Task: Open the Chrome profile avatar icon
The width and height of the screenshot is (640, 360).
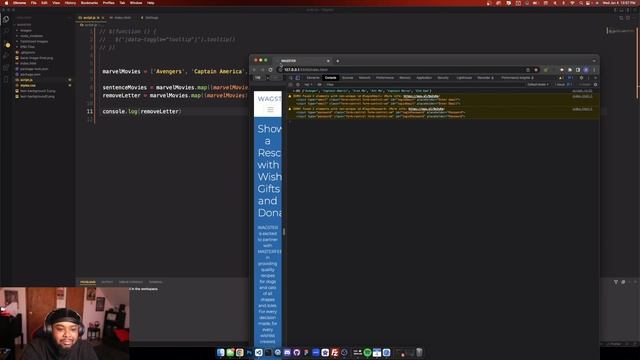Action: pyautogui.click(x=586, y=70)
